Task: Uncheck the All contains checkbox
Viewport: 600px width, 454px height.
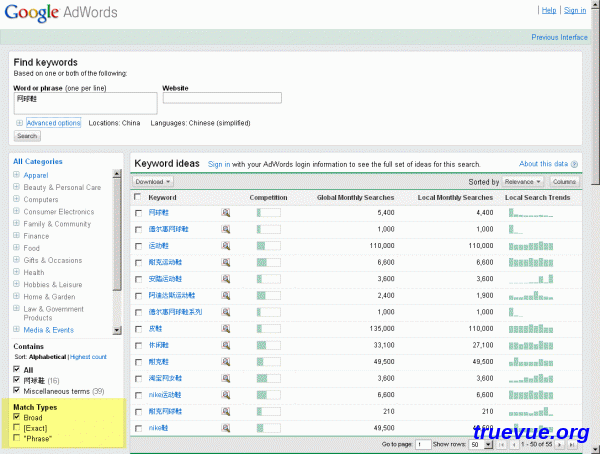Action: pyautogui.click(x=16, y=369)
